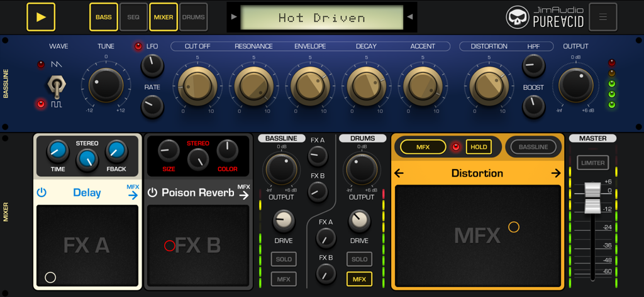Route Delay to MFX with blue arrow
The image size is (644, 297).
coord(133,195)
